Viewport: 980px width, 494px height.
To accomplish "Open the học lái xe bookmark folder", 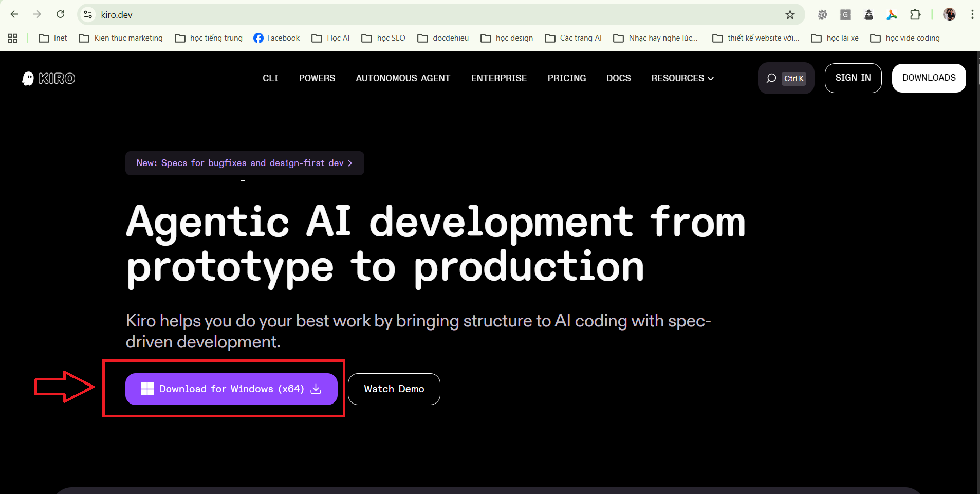I will point(835,38).
